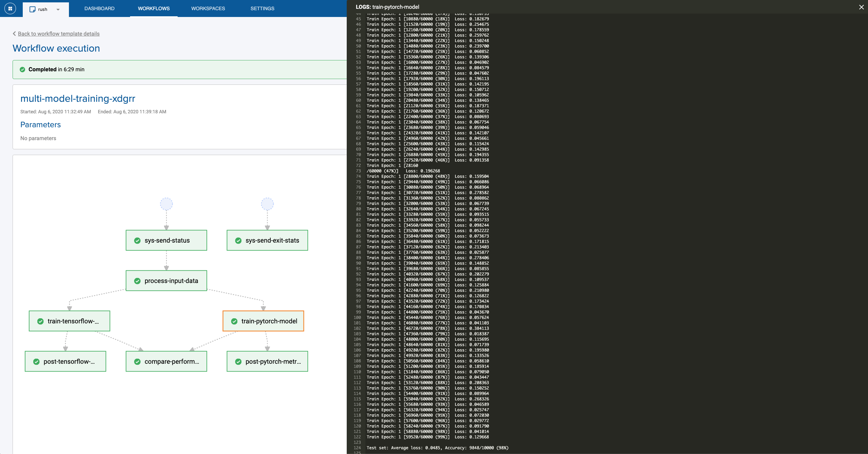Open the compare-perform node
The image size is (868, 454).
(166, 361)
